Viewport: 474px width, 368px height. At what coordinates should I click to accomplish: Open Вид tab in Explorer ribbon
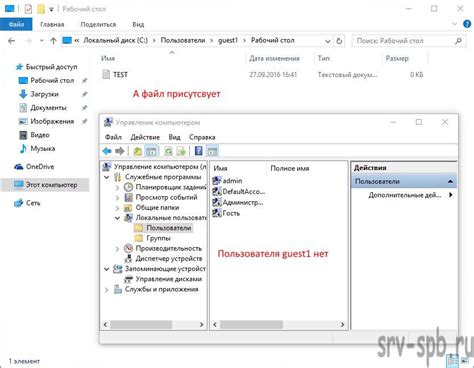point(138,24)
